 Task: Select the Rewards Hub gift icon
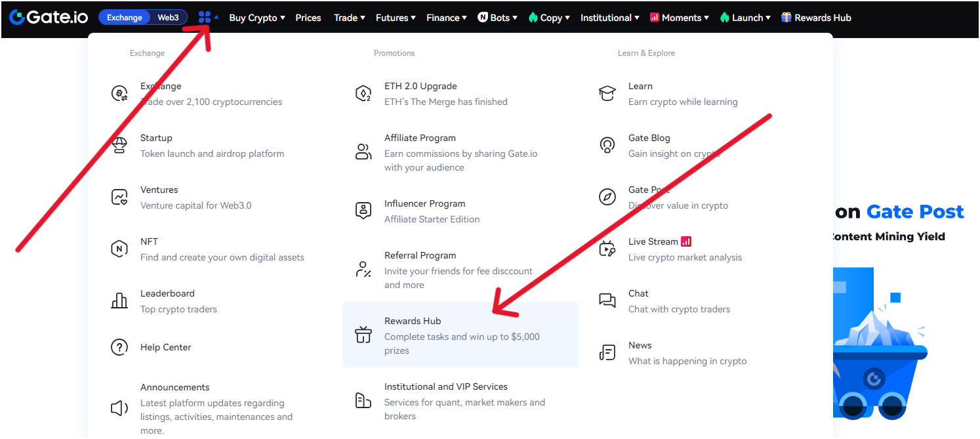click(363, 335)
